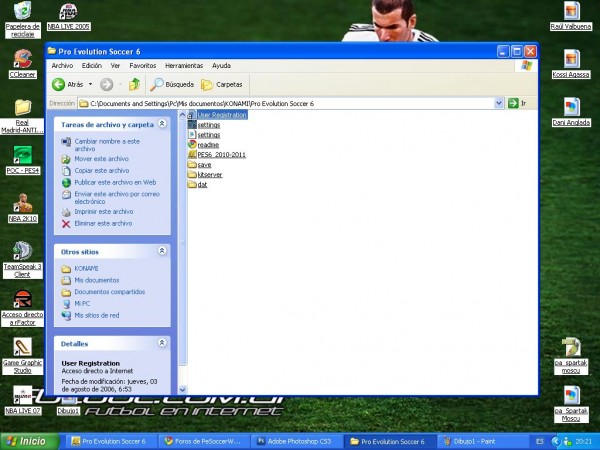Open TeamSpeak 3 Client desktop icon
This screenshot has height=450, width=600.
[x=23, y=260]
